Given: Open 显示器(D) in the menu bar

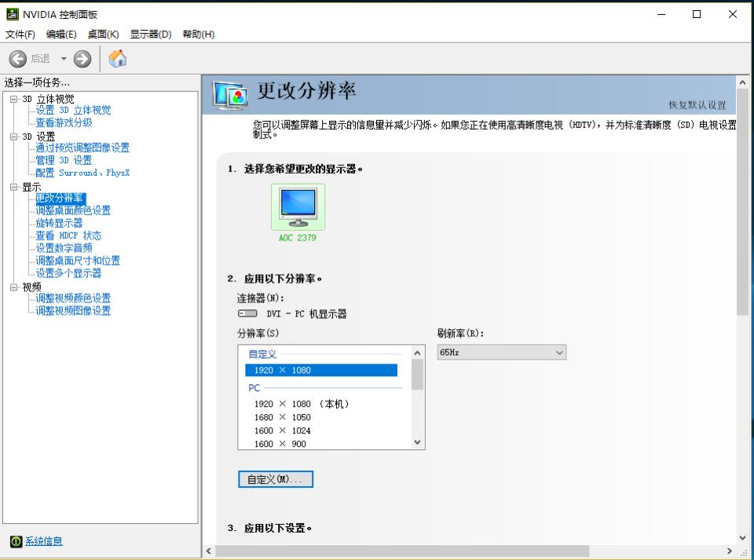Looking at the screenshot, I should pyautogui.click(x=149, y=34).
